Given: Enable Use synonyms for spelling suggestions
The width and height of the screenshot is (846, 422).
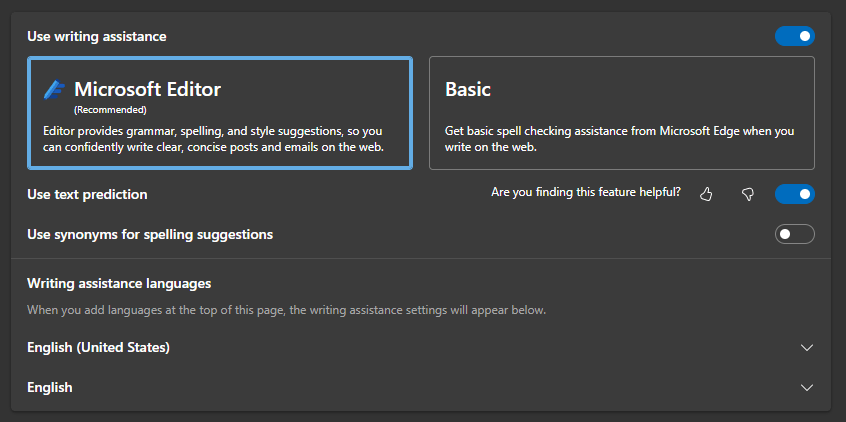Looking at the screenshot, I should click(x=795, y=234).
